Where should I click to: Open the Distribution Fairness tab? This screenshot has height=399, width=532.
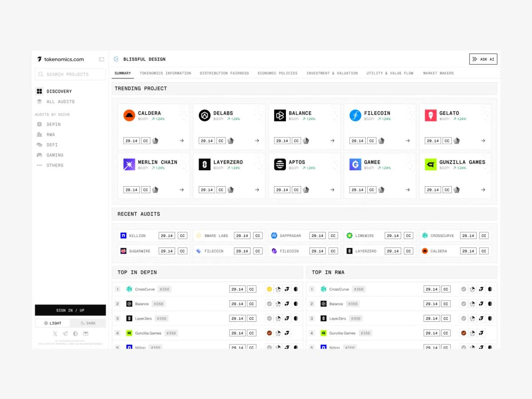click(x=224, y=73)
